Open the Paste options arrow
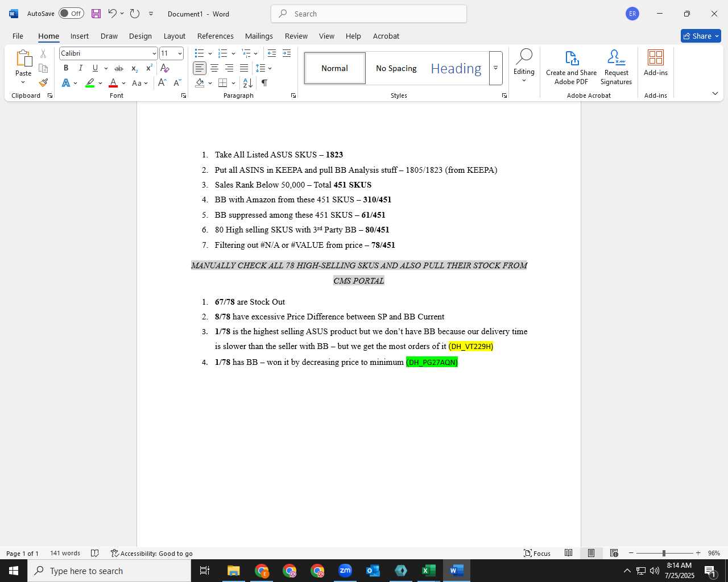 click(x=23, y=82)
